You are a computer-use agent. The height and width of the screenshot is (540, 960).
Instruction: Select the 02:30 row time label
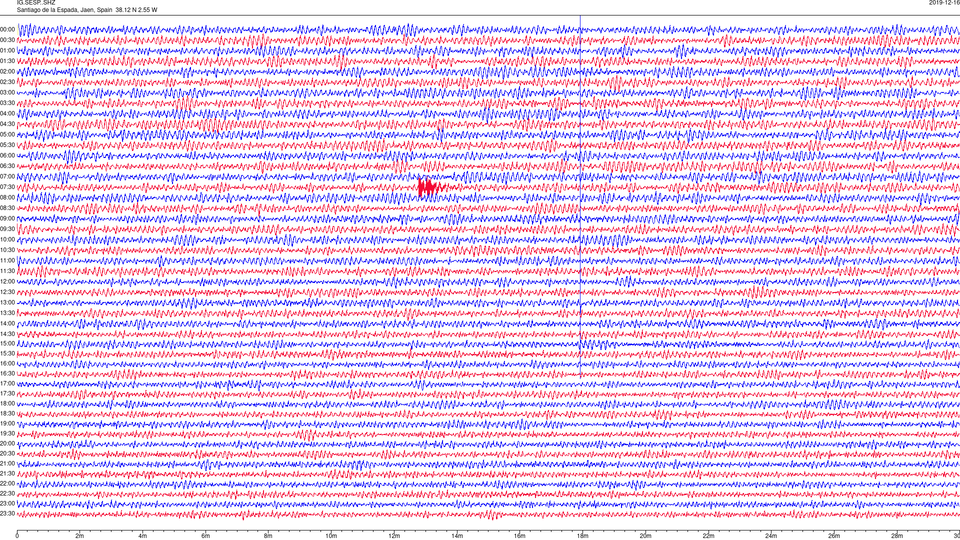pos(7,82)
